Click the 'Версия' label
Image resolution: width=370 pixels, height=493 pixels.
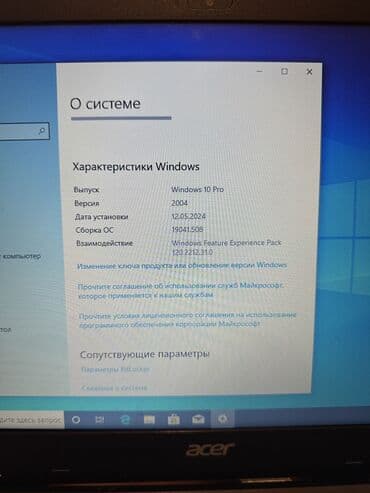tap(87, 203)
